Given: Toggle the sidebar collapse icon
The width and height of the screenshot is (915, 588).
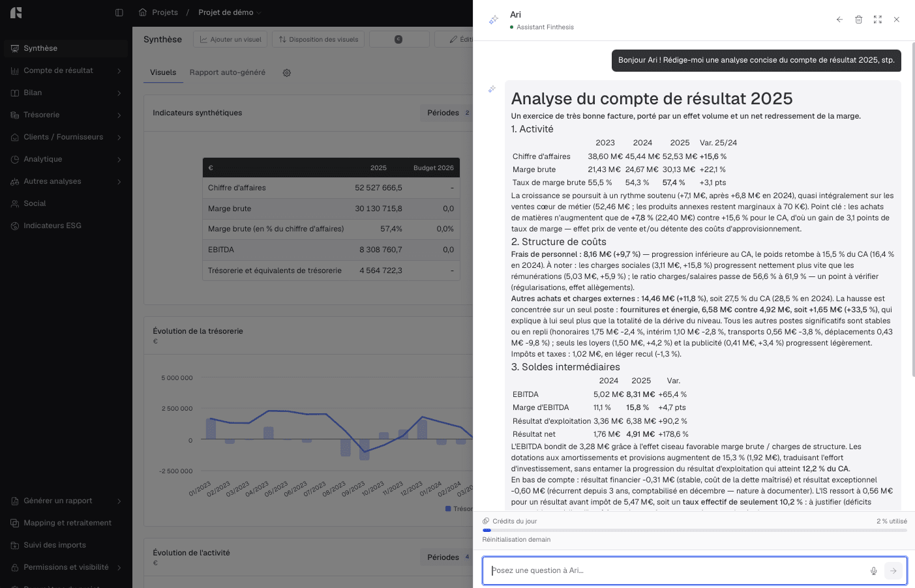Looking at the screenshot, I should [x=119, y=12].
